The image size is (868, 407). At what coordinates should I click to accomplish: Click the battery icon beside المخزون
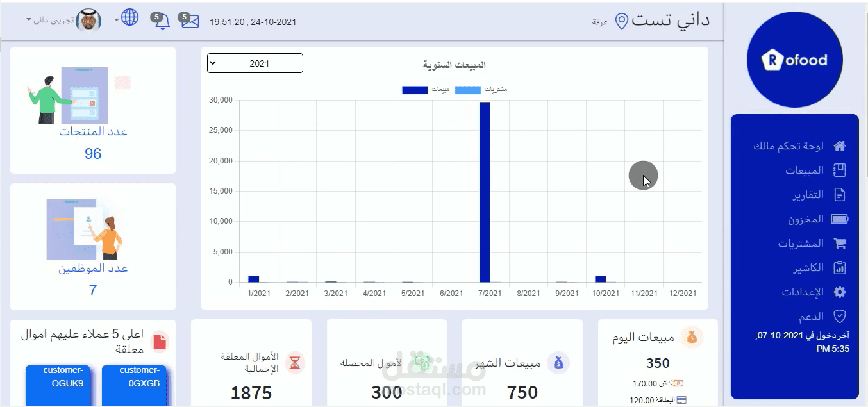tap(839, 219)
